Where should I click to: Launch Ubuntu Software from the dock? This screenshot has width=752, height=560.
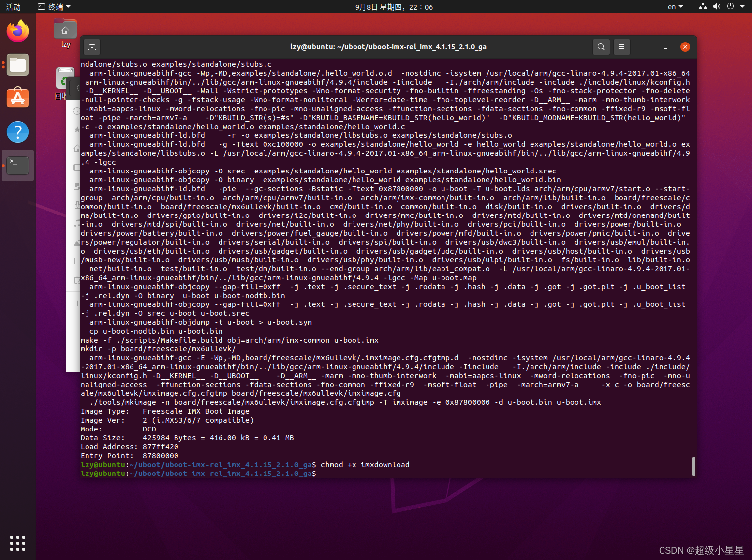click(x=18, y=98)
